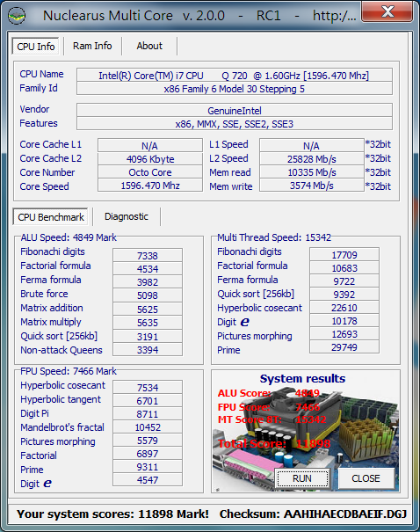
Task: Switch to the CPU Info tab
Action: click(x=36, y=47)
